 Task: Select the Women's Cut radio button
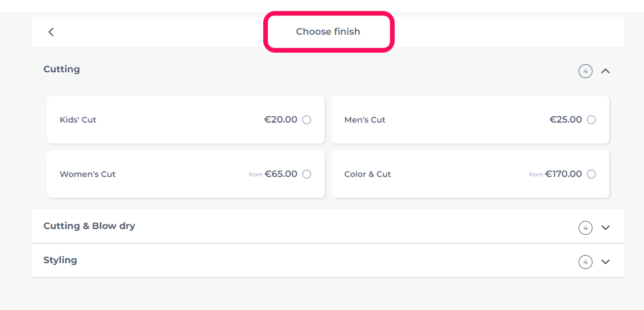[x=307, y=174]
